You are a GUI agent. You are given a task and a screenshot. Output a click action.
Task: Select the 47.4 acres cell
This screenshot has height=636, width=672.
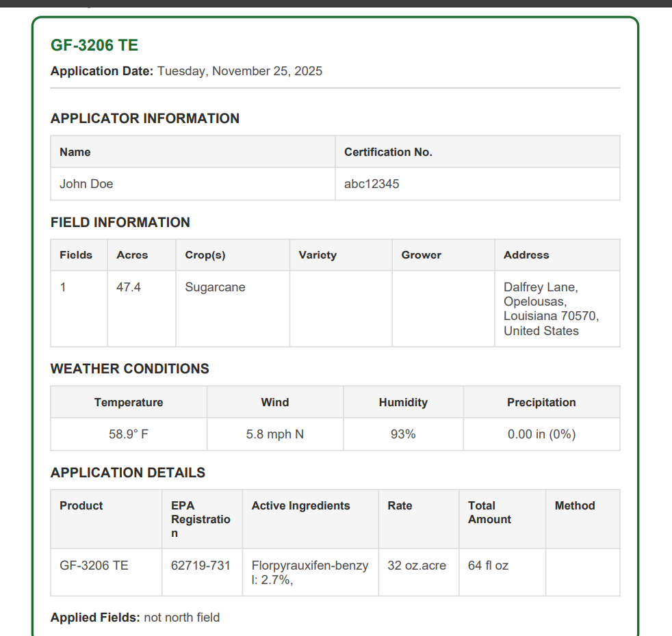point(129,287)
